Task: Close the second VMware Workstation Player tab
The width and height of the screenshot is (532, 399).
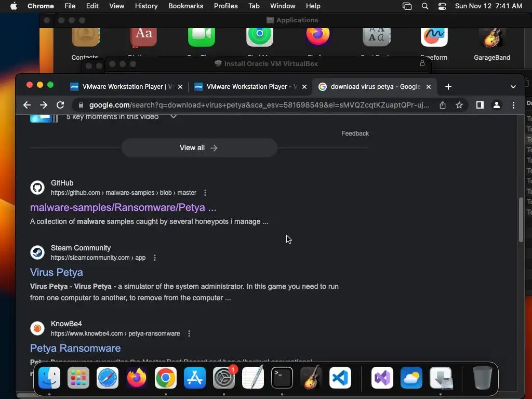Action: tap(304, 87)
